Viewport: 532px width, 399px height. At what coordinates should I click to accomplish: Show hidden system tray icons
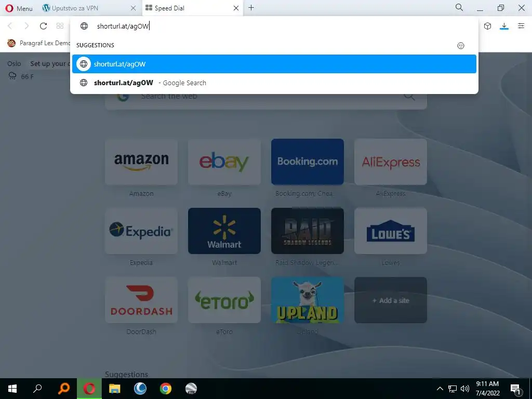pos(440,389)
